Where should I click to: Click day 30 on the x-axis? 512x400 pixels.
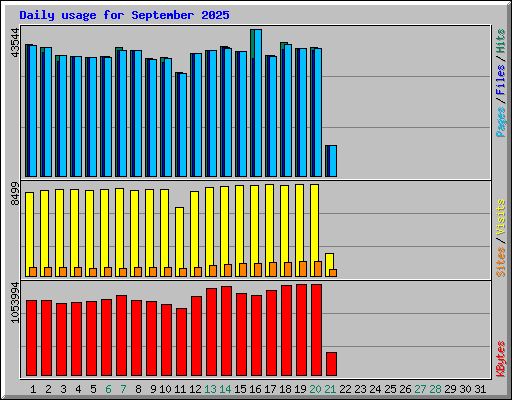point(465,389)
